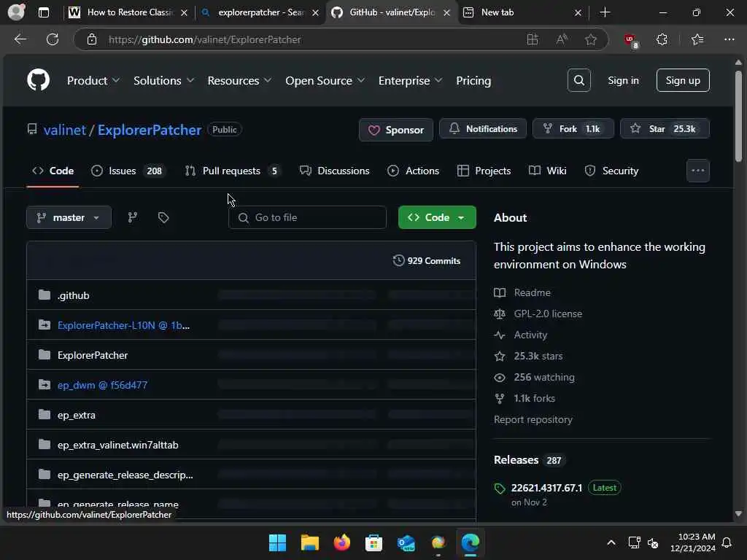The image size is (747, 560).
Task: Click the Go to file search field
Action: pyautogui.click(x=307, y=217)
